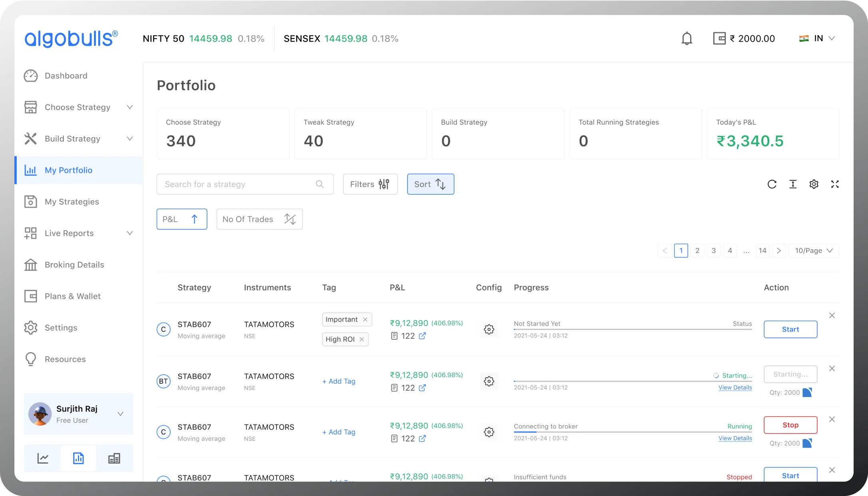868x496 pixels.
Task: Open the wallet balance ₹ 2000.00
Action: (x=744, y=38)
